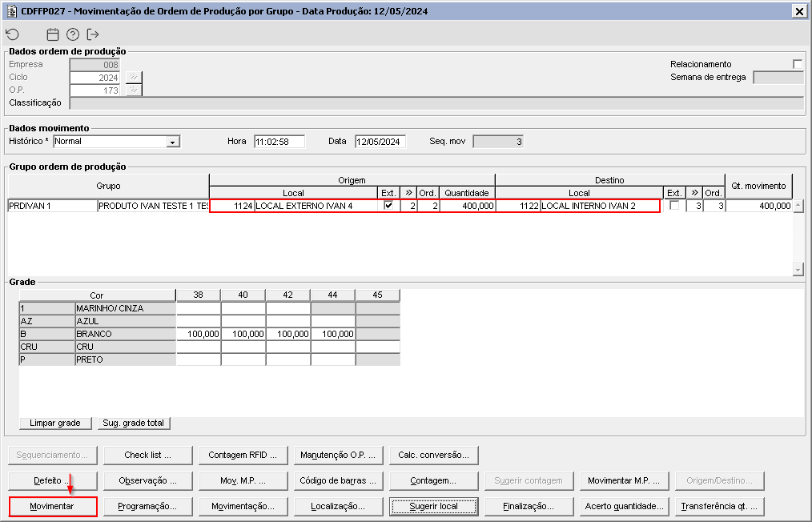The image size is (812, 522).
Task: Select LOCAL INTERNO IVAN 2 cell
Action: click(601, 206)
